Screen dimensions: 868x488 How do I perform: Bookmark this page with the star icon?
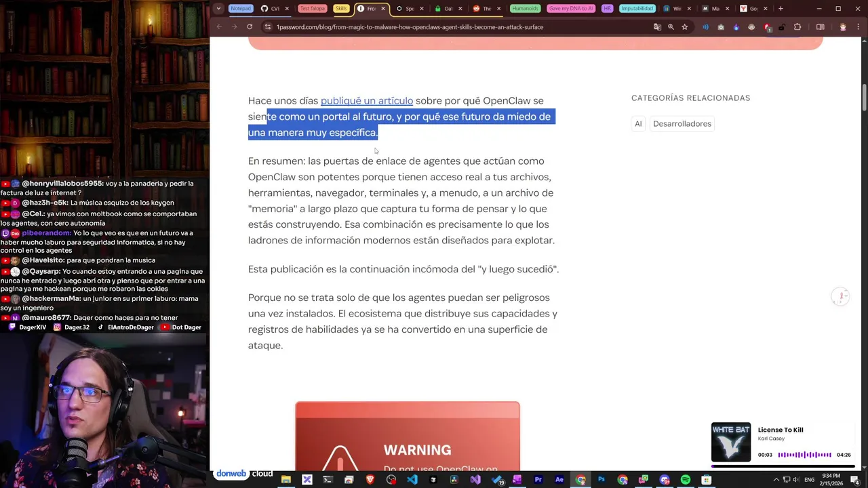(685, 27)
